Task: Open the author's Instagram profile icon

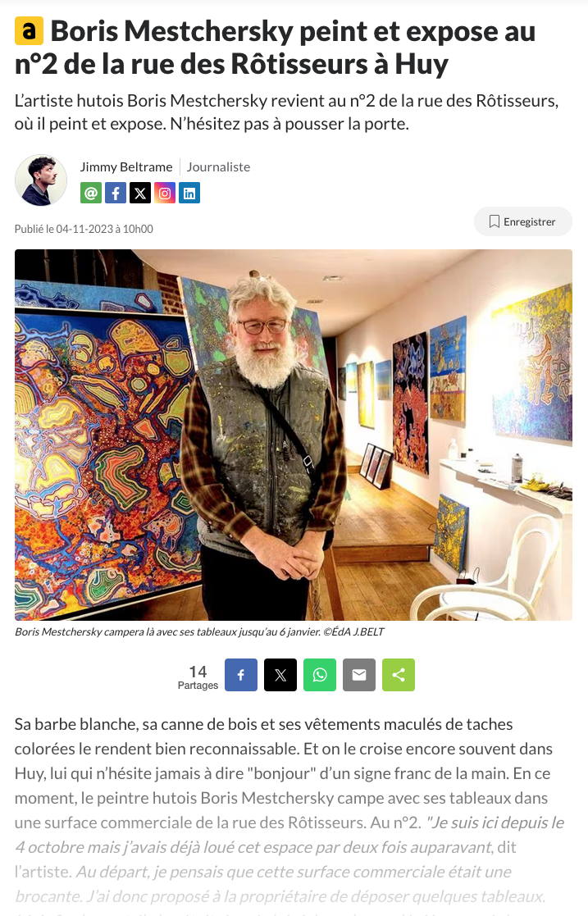Action: coord(165,193)
